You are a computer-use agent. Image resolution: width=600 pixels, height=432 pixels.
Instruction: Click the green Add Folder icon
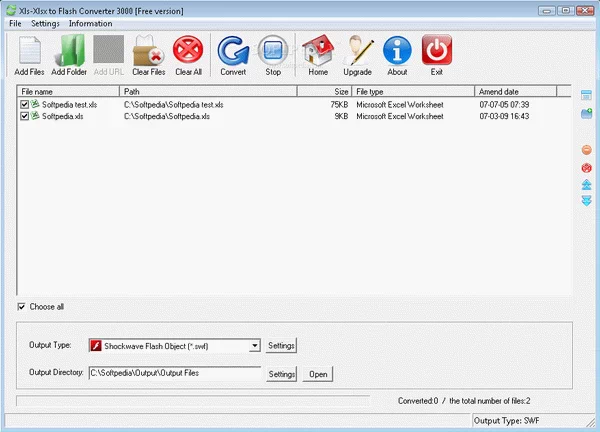coord(69,50)
